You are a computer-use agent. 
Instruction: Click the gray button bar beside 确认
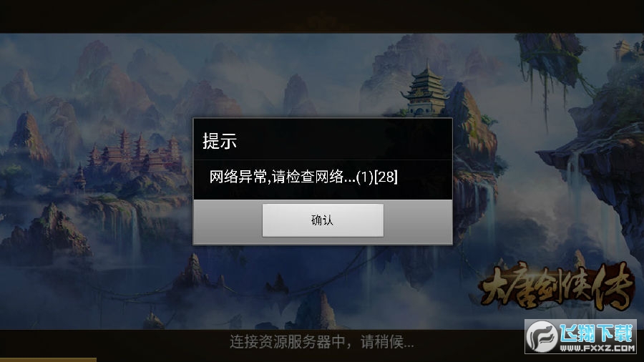(x=228, y=222)
